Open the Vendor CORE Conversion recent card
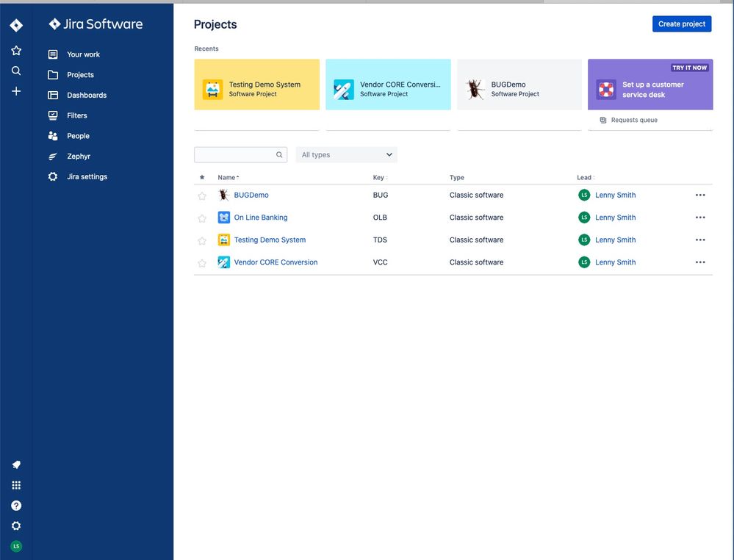This screenshot has width=734, height=560. [x=388, y=85]
